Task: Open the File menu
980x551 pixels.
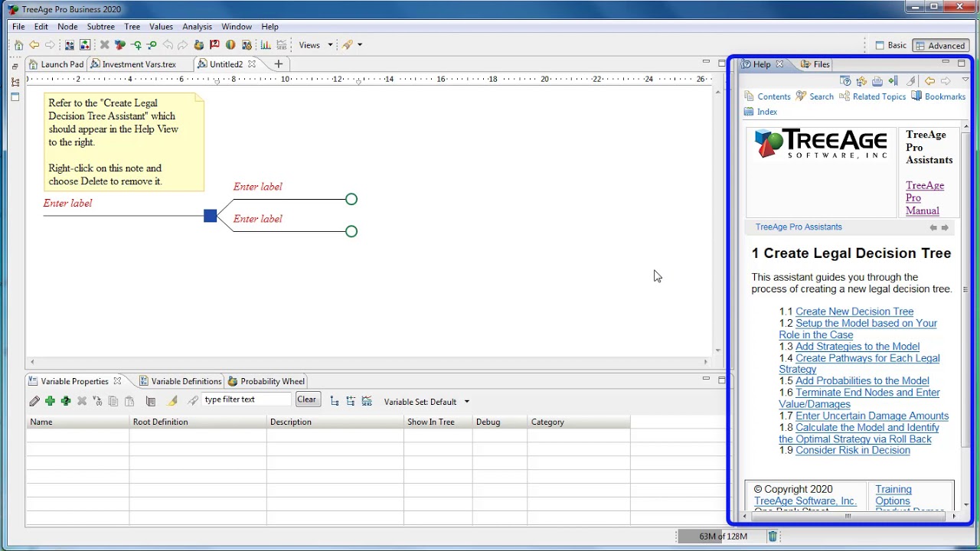Action: point(18,27)
